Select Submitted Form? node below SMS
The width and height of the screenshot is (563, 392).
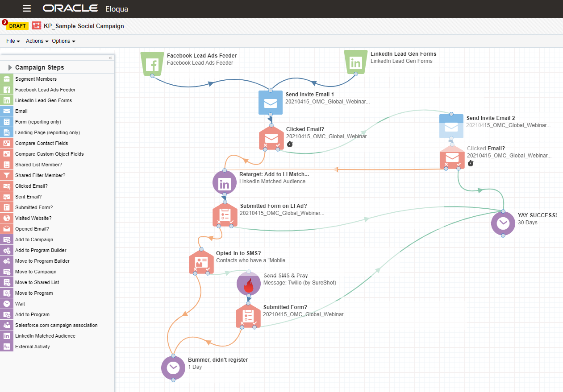(x=248, y=316)
